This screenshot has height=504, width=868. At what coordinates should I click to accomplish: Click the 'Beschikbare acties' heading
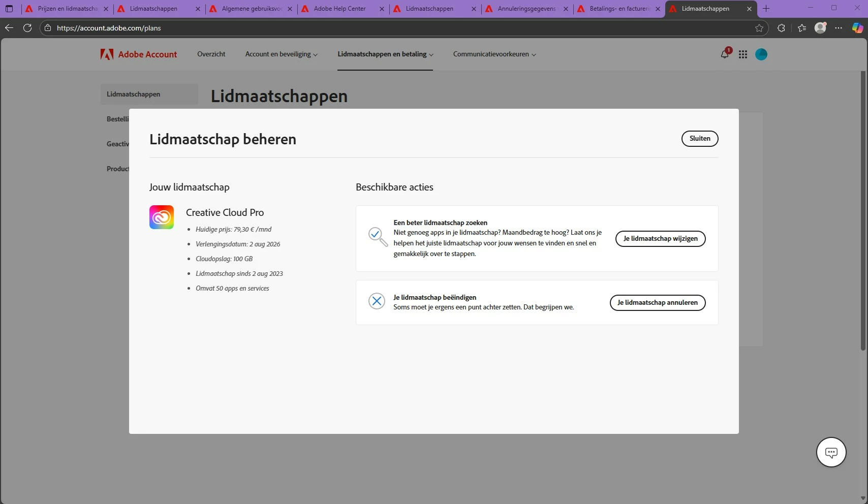click(x=394, y=187)
